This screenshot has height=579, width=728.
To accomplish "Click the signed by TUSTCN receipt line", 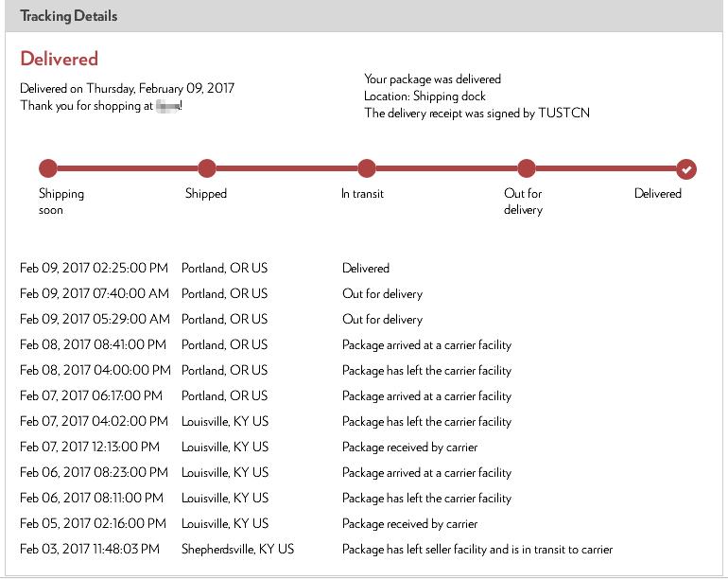I will tap(477, 114).
